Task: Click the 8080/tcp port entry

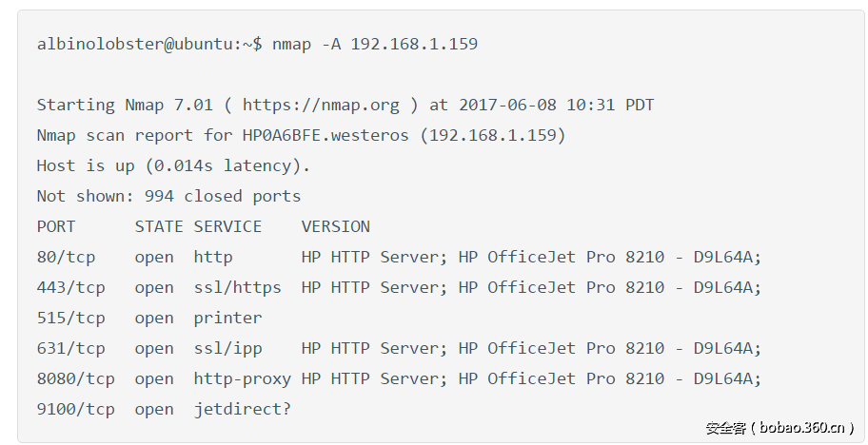Action: [76, 378]
